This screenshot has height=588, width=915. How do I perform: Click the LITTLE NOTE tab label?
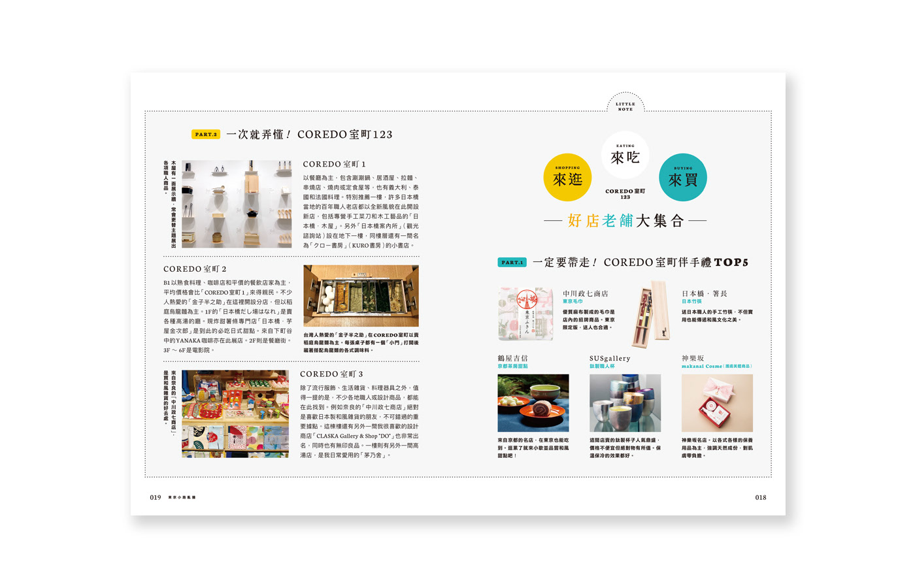point(625,106)
